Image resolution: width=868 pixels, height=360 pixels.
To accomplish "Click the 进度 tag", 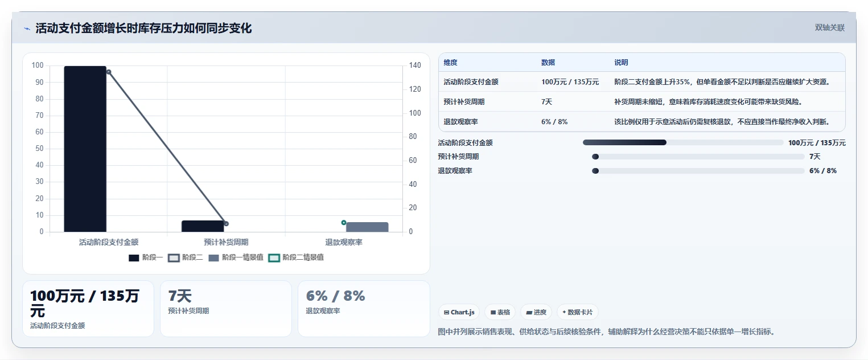I will tap(536, 312).
